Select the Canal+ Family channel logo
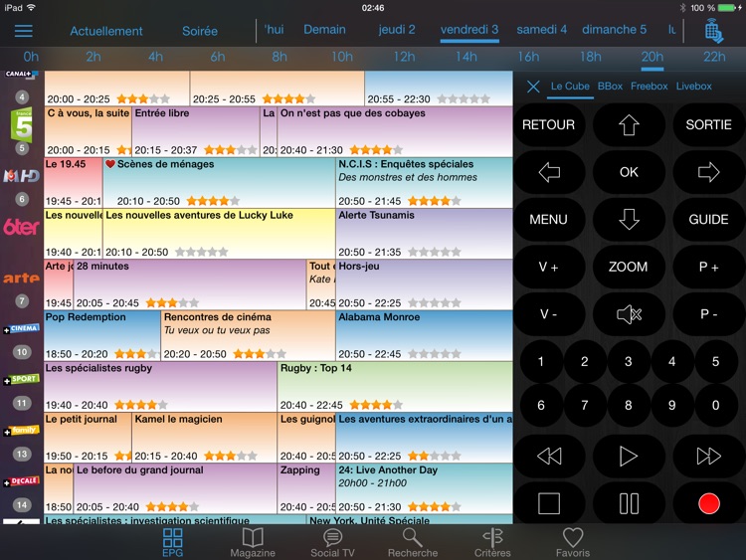Viewport: 746px width, 560px height. pos(22,431)
